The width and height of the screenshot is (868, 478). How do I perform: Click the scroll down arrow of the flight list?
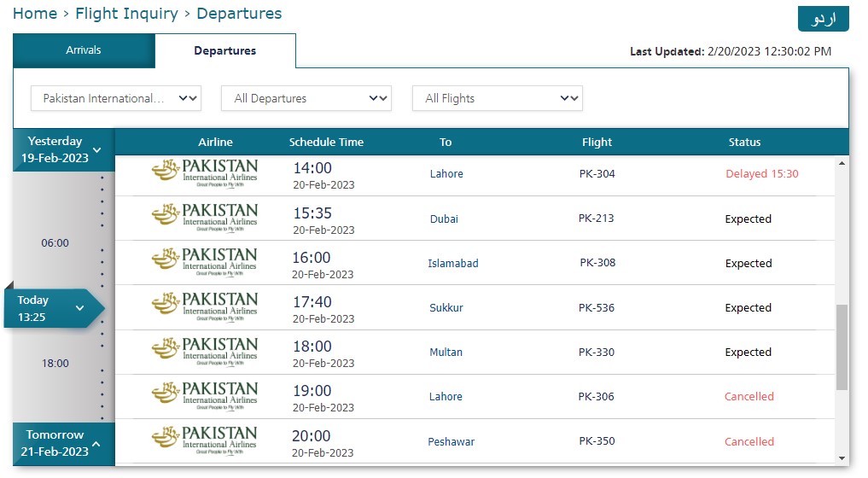click(x=842, y=458)
